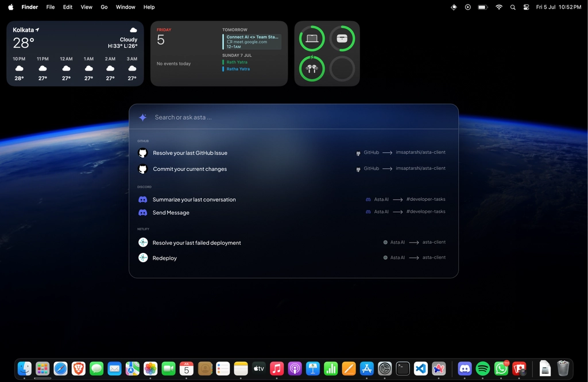Launch the Brave browser from Dock
Screen dimensions: 588x382
(78, 369)
